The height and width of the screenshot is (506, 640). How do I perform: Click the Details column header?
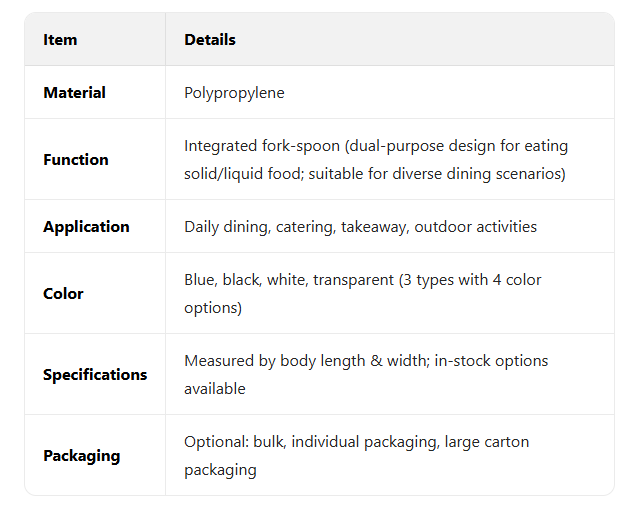point(210,40)
